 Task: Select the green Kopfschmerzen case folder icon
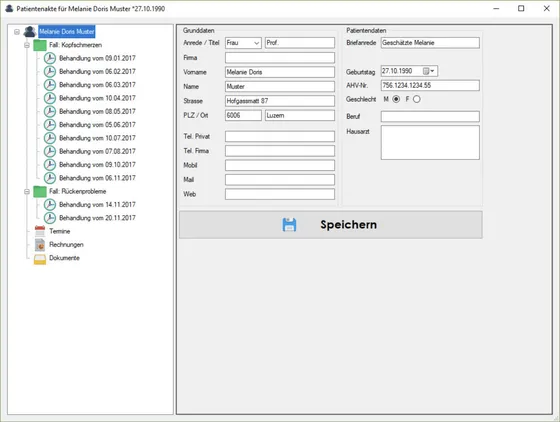pyautogui.click(x=40, y=45)
